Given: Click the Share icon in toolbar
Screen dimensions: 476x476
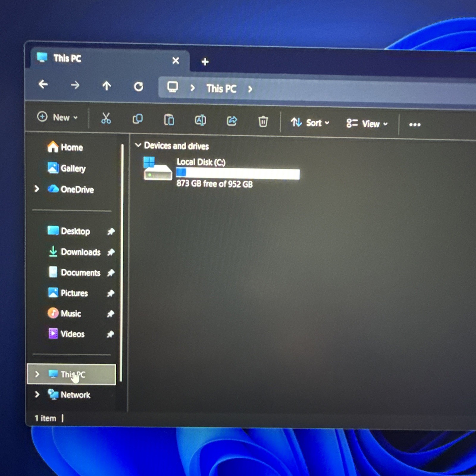Looking at the screenshot, I should pos(232,121).
